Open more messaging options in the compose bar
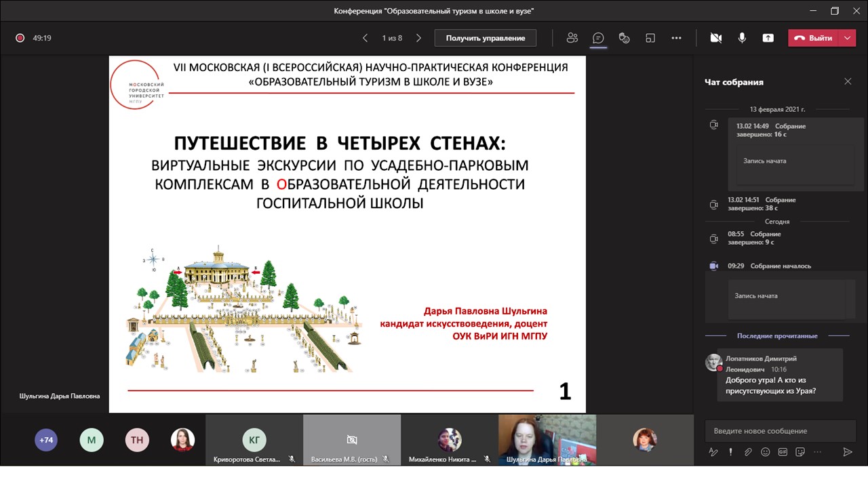Image resolution: width=868 pixels, height=488 pixels. [x=818, y=452]
